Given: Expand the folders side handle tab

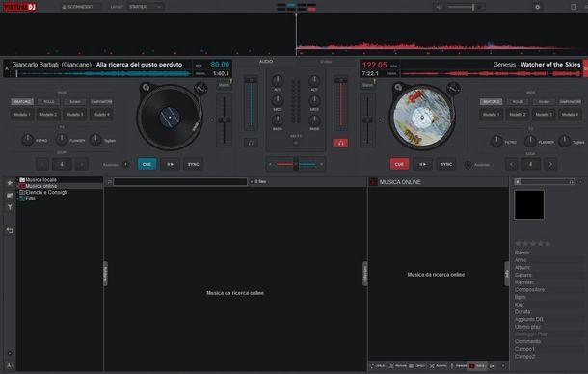Looking at the screenshot, I should pyautogui.click(x=105, y=274).
